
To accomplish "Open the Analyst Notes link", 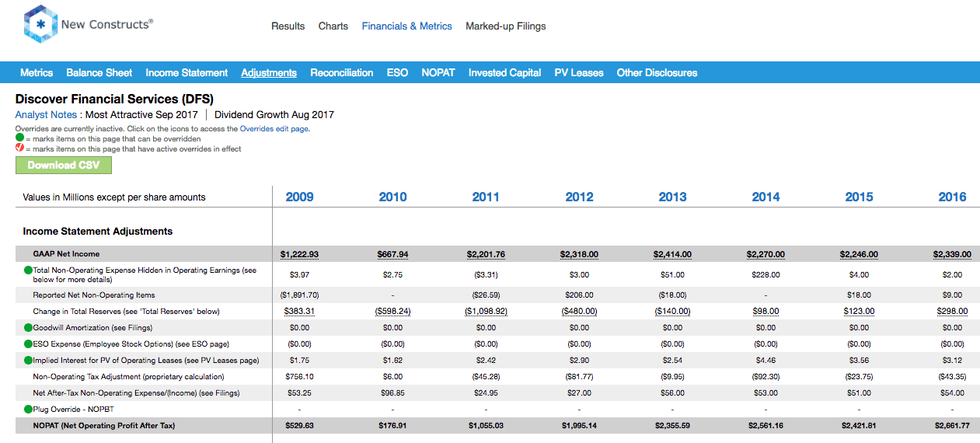I will (46, 114).
